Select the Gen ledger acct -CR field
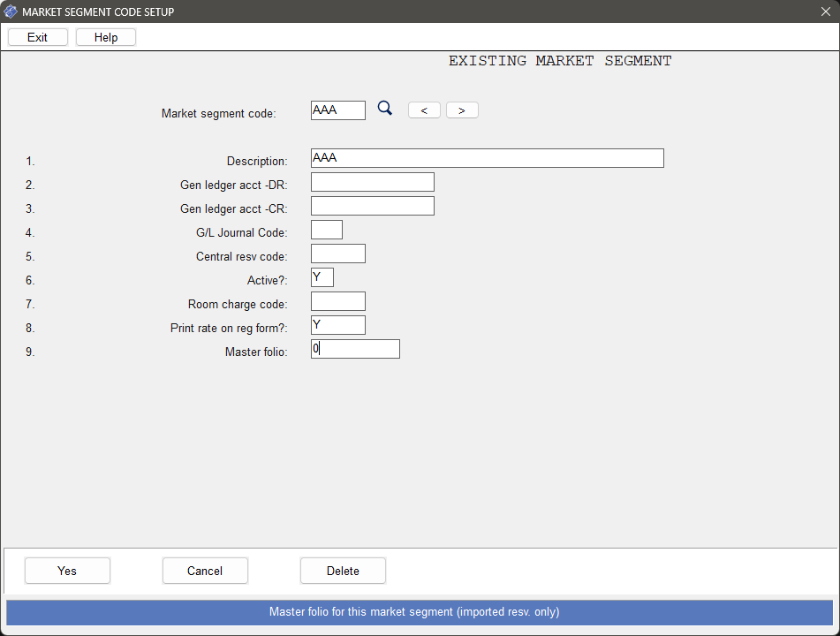The image size is (840, 636). point(372,206)
